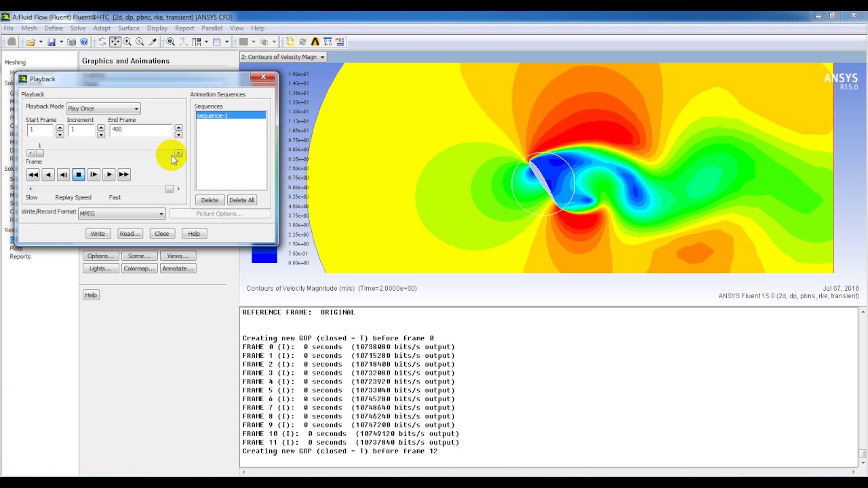868x488 pixels.
Task: Step forward one animation frame
Action: pos(94,175)
